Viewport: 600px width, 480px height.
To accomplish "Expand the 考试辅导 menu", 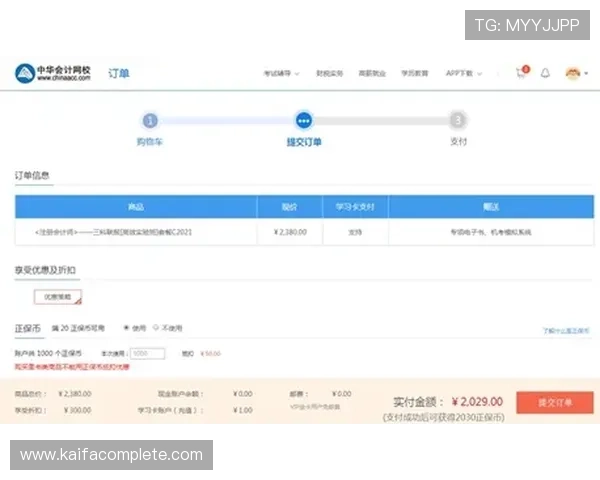I will pyautogui.click(x=281, y=73).
